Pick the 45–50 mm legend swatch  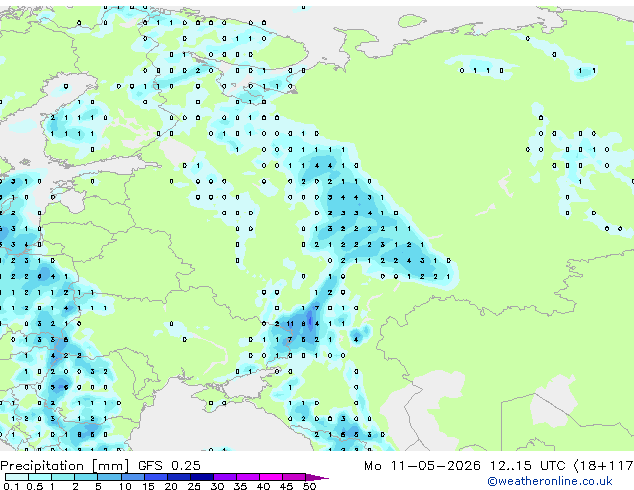[294, 477]
